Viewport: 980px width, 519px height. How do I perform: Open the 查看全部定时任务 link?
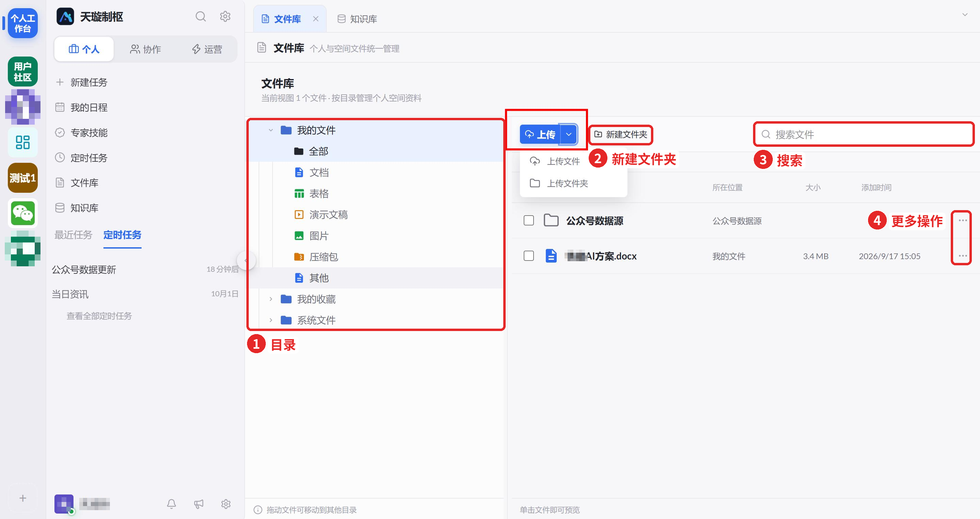click(x=99, y=316)
